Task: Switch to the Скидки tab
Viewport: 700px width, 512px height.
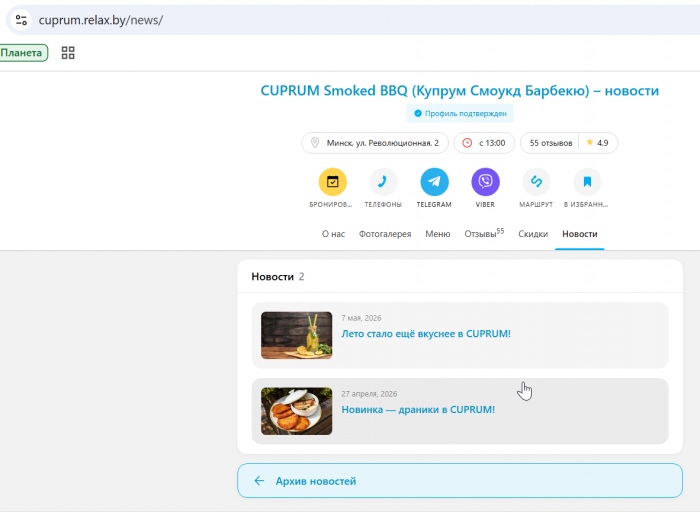Action: point(533,234)
